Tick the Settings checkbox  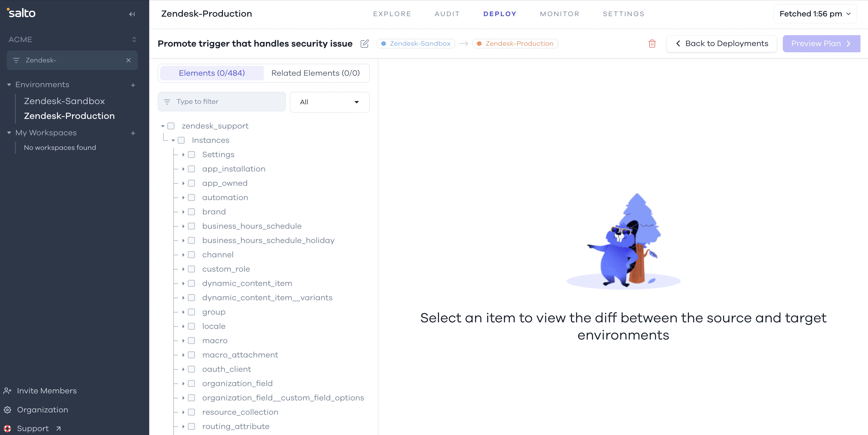pos(191,155)
